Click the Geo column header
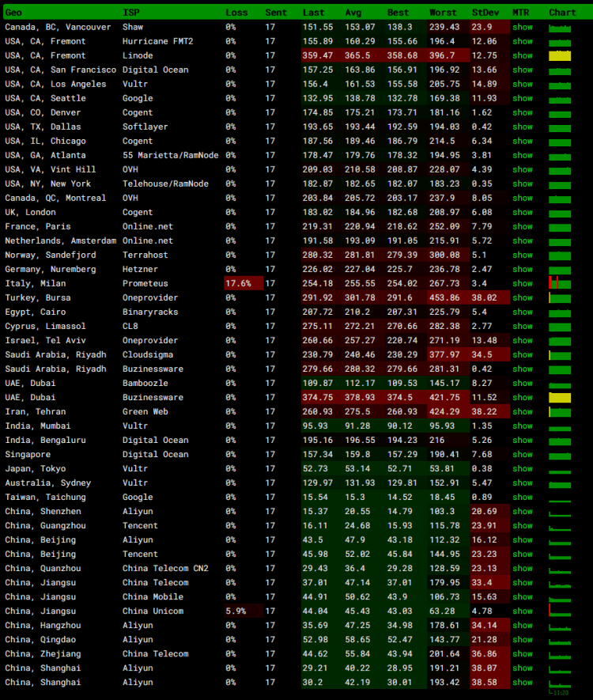Image resolution: width=593 pixels, height=700 pixels. [13, 13]
